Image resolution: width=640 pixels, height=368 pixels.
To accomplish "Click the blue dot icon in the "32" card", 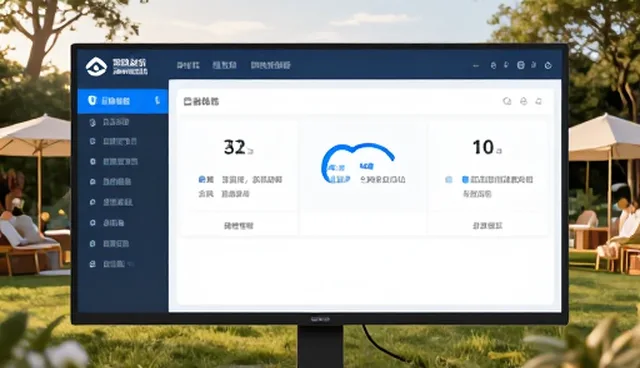I will (202, 179).
